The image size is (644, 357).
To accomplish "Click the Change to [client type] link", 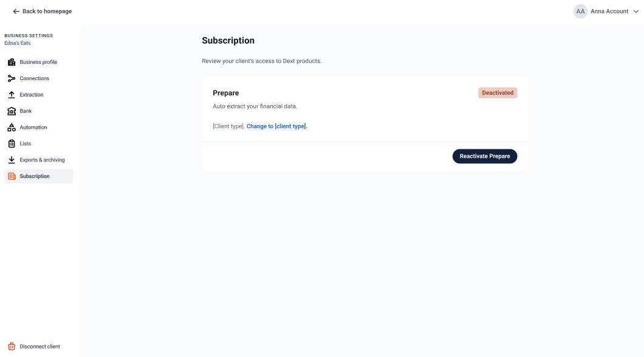I will point(277,126).
